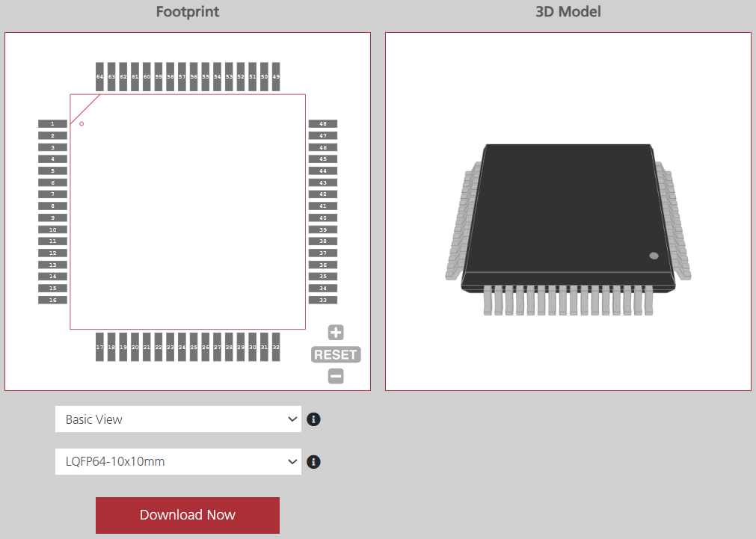The width and height of the screenshot is (756, 539).
Task: Zoom in using the plus icon
Action: coord(335,332)
